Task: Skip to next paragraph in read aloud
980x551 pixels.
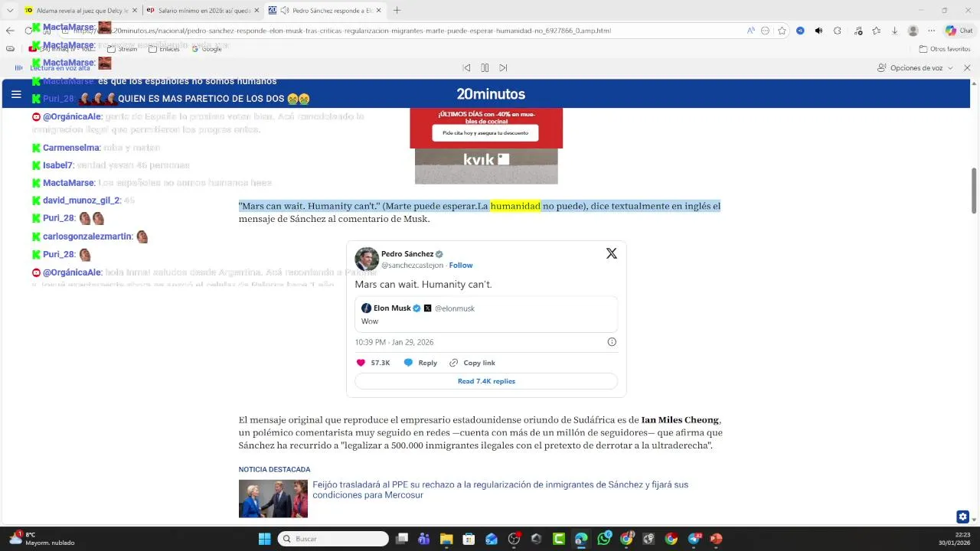Action: tap(503, 68)
